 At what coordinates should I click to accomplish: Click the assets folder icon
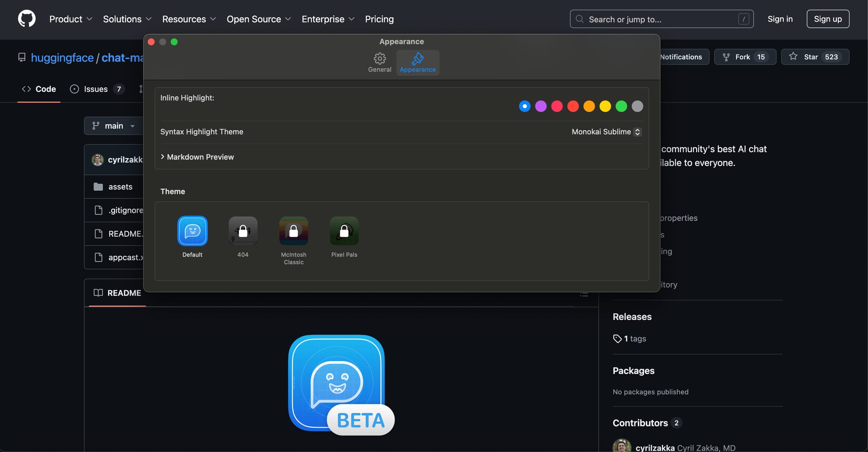click(99, 187)
